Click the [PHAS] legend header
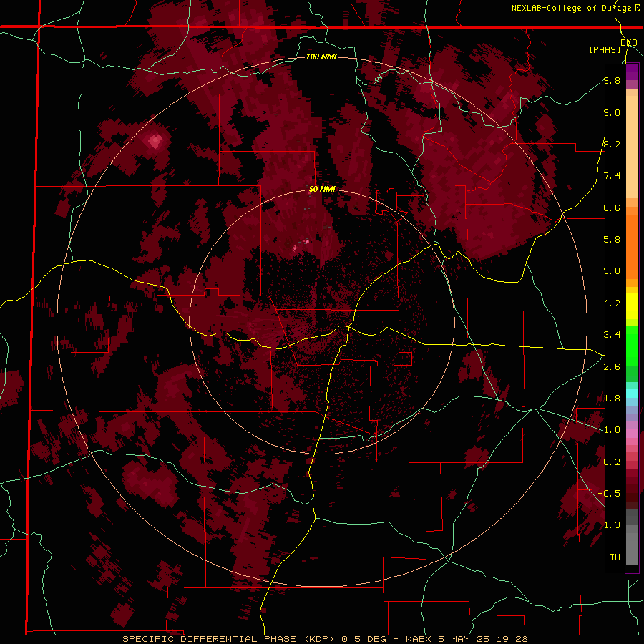 pos(605,49)
